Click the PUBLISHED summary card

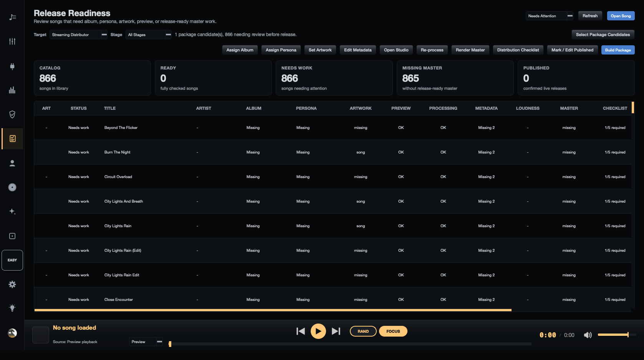(x=576, y=78)
